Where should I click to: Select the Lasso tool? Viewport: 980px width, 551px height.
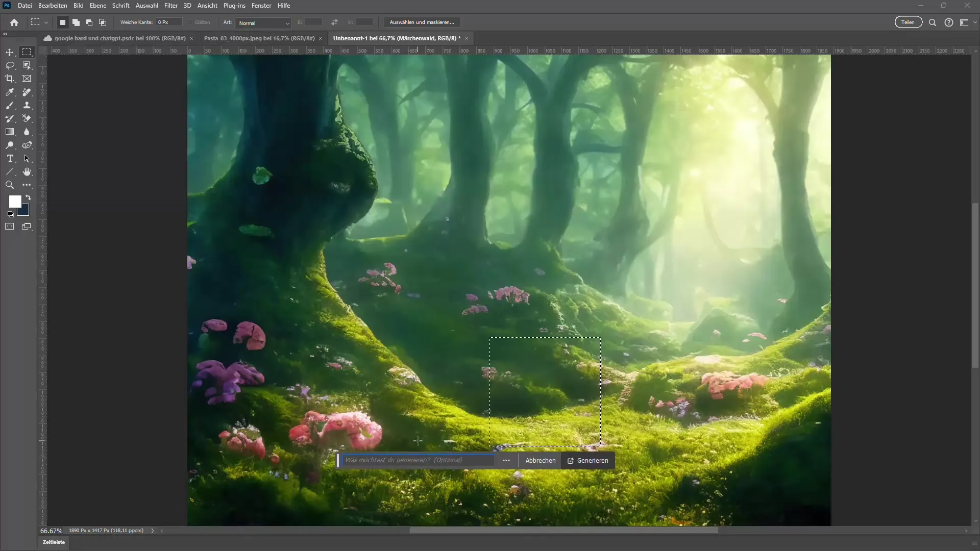click(10, 65)
